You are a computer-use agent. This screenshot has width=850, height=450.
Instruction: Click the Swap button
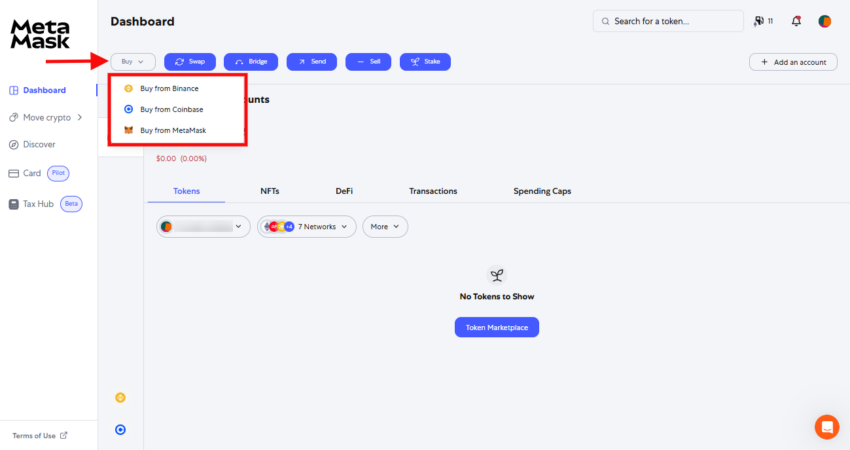(190, 62)
